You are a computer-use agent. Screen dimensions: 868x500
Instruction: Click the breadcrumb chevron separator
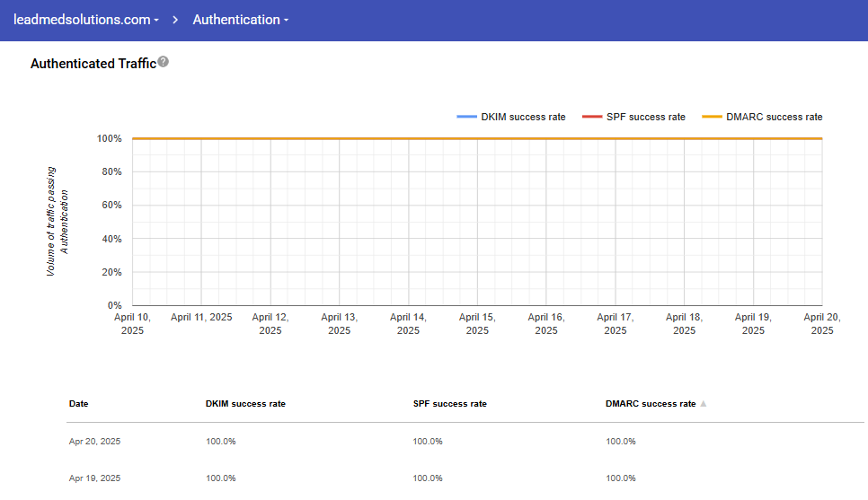(176, 20)
